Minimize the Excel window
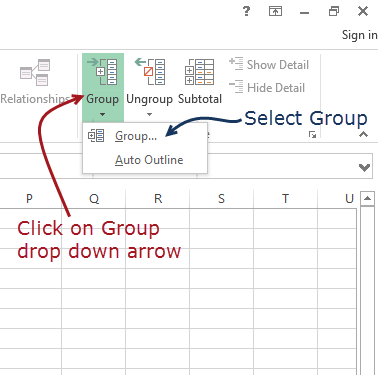The image size is (378, 375). click(304, 13)
